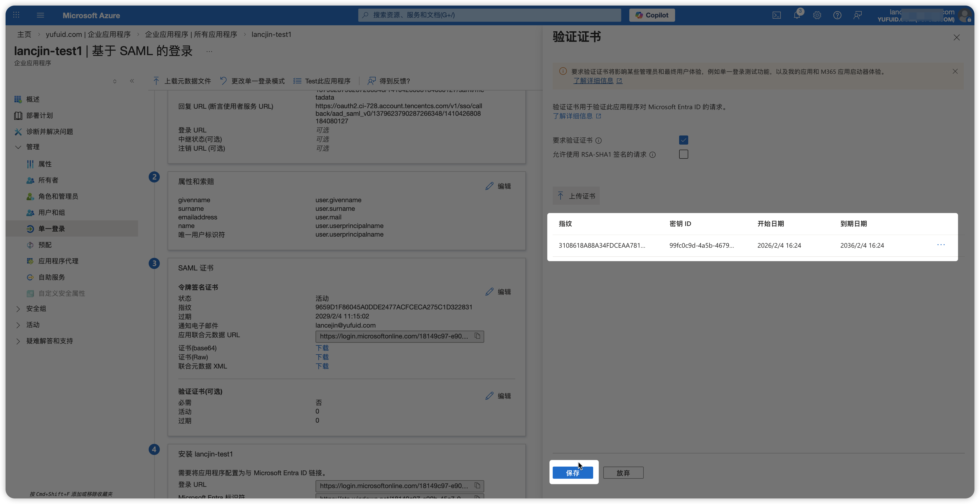
Task: Dismiss the orange warning banner
Action: 955,72
